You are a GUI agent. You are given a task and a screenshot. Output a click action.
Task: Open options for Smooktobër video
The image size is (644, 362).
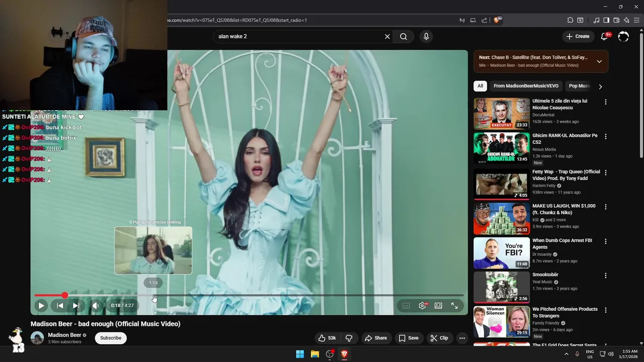point(606,276)
